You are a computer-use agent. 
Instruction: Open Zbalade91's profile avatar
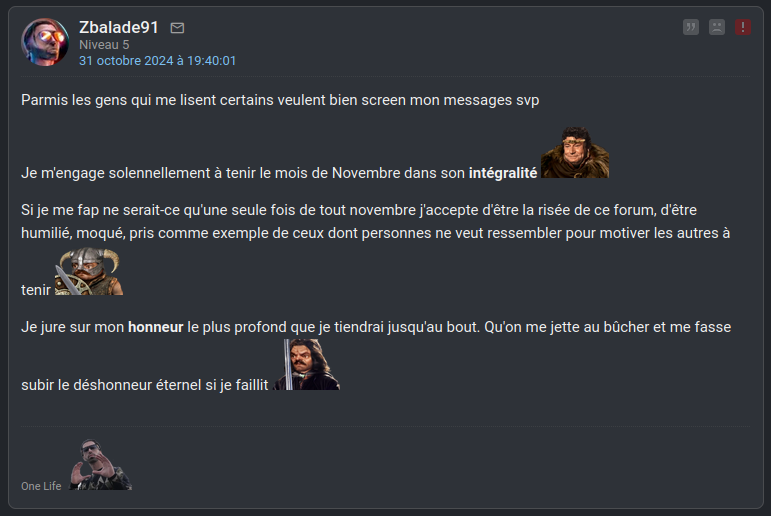click(x=45, y=42)
